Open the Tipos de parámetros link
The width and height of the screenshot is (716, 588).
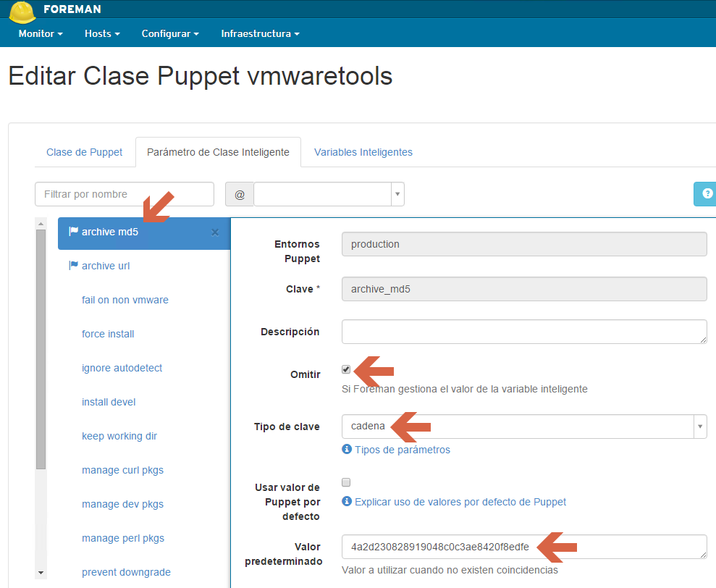(403, 450)
